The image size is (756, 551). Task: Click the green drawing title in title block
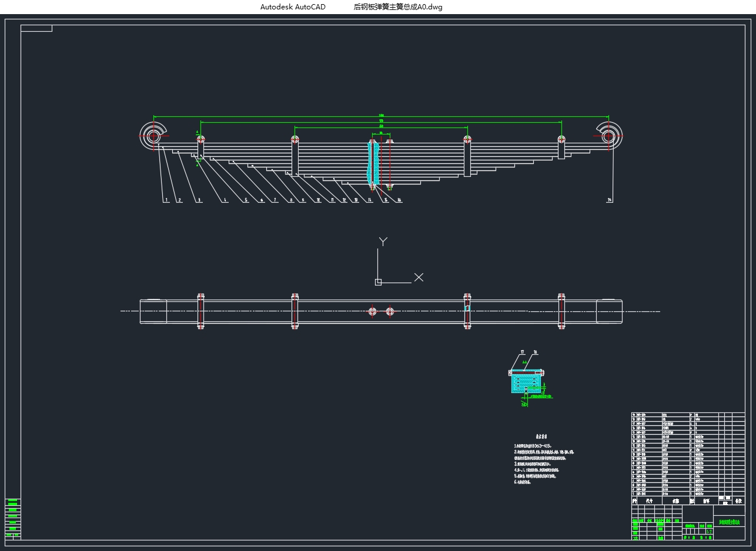coord(730,522)
